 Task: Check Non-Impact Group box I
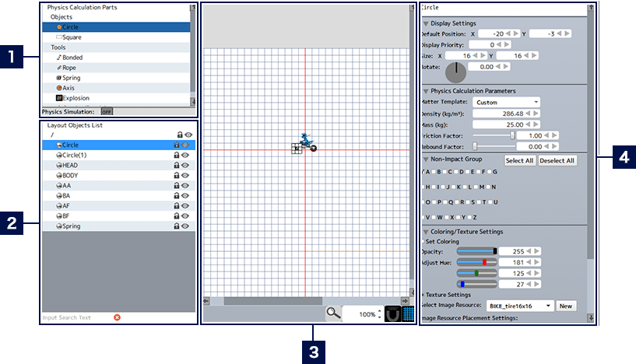(434, 187)
